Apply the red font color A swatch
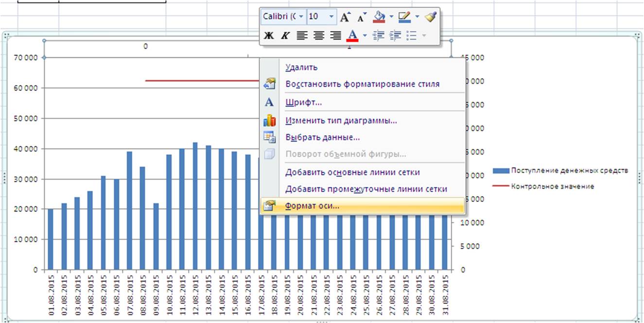This screenshot has height=323, width=644. pyautogui.click(x=352, y=36)
